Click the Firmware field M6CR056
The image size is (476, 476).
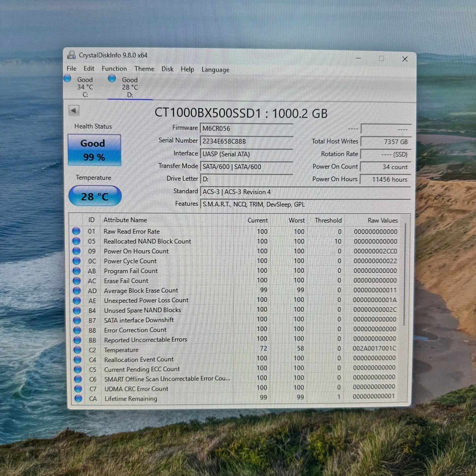pyautogui.click(x=246, y=128)
